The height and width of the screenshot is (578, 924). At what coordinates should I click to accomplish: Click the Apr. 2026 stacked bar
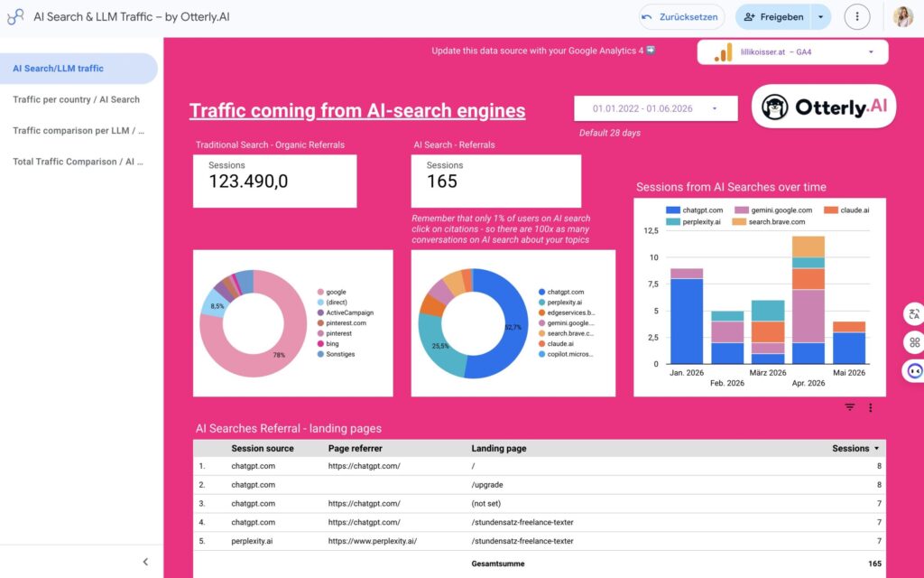(x=808, y=300)
